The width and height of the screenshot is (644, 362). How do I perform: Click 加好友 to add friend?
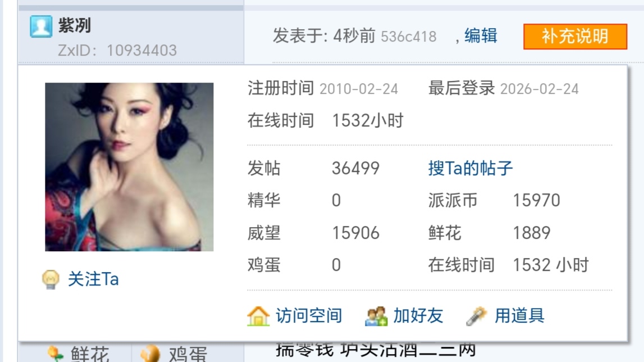[x=418, y=316]
